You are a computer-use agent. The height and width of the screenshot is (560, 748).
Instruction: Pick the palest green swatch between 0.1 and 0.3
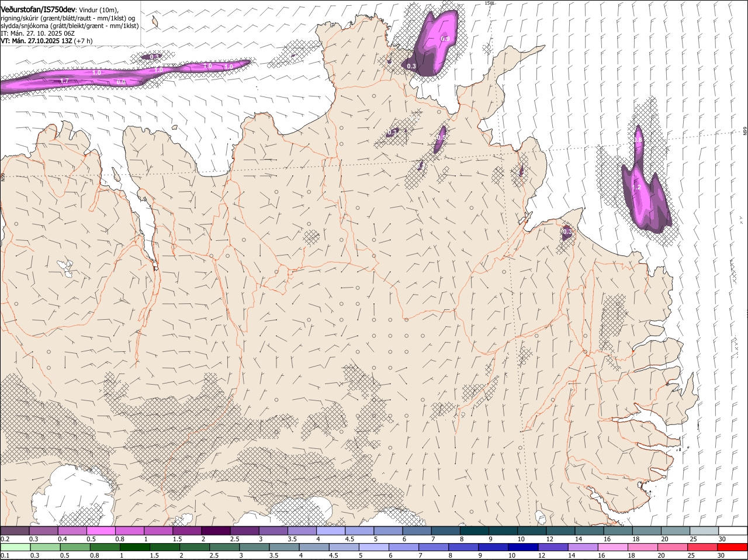(x=15, y=548)
